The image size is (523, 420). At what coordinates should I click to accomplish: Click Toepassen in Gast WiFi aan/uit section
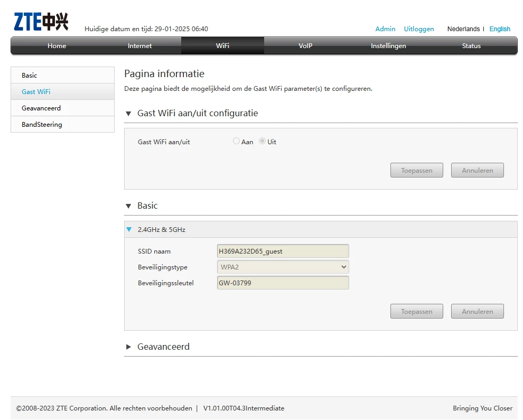tap(417, 171)
